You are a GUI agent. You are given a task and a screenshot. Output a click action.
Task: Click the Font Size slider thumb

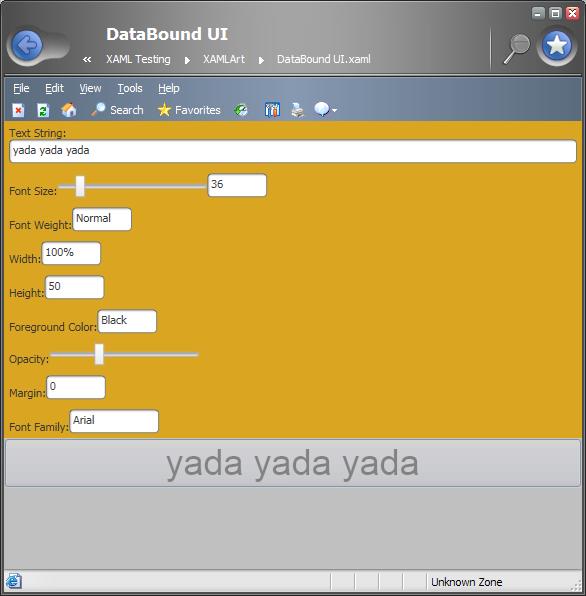pyautogui.click(x=80, y=186)
